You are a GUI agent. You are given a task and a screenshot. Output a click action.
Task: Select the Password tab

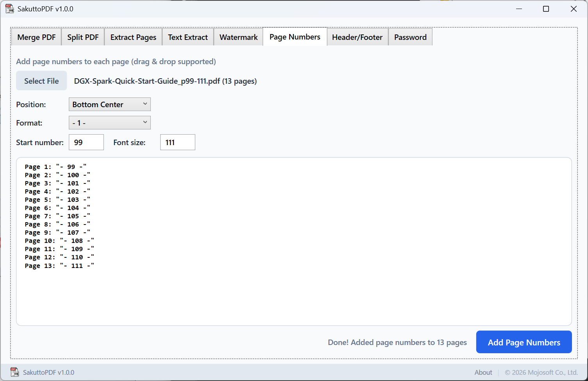click(410, 37)
